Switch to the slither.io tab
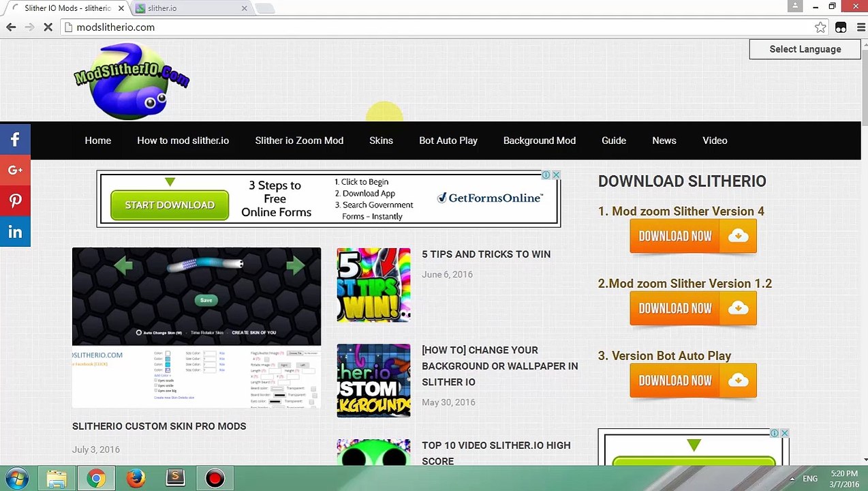The height and width of the screenshot is (491, 868). click(x=191, y=8)
